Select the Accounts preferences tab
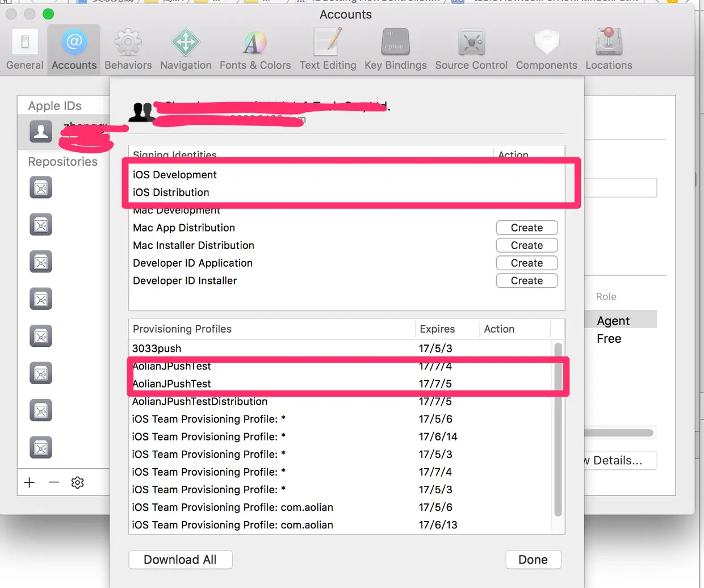This screenshot has width=704, height=588. [x=74, y=49]
